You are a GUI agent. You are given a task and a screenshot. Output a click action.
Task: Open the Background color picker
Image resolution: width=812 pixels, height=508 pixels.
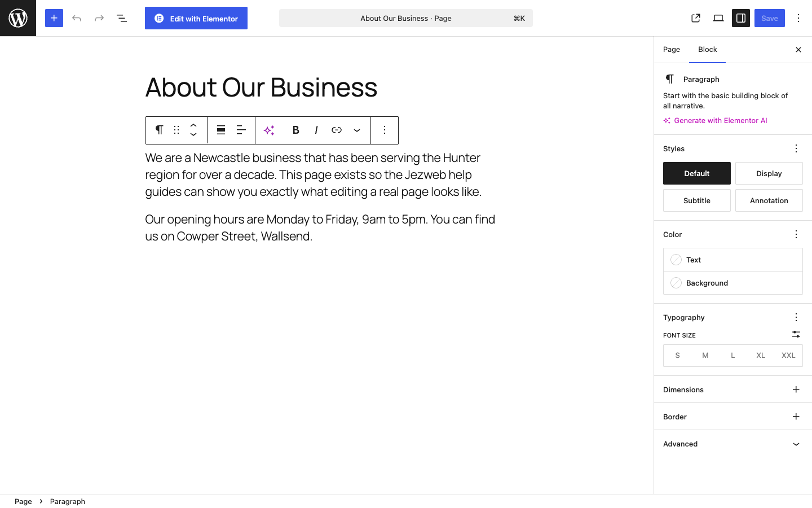733,283
